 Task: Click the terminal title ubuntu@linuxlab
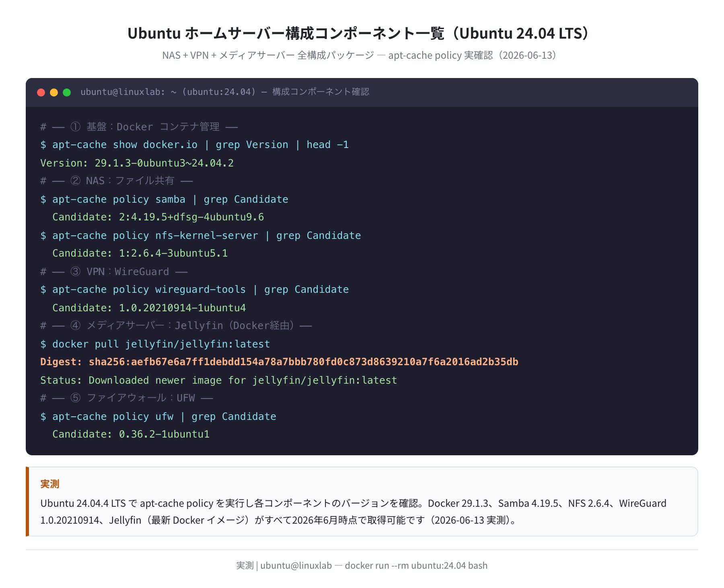(225, 92)
